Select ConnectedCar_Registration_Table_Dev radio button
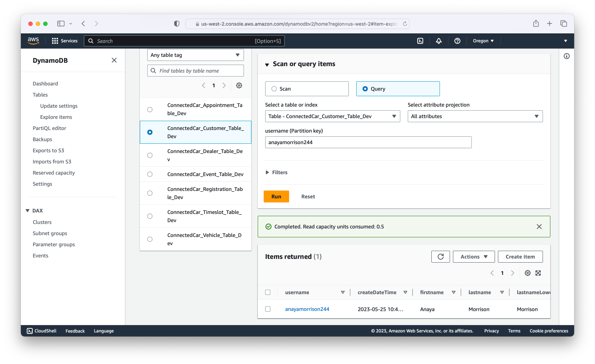This screenshot has height=364, width=595. tap(150, 193)
